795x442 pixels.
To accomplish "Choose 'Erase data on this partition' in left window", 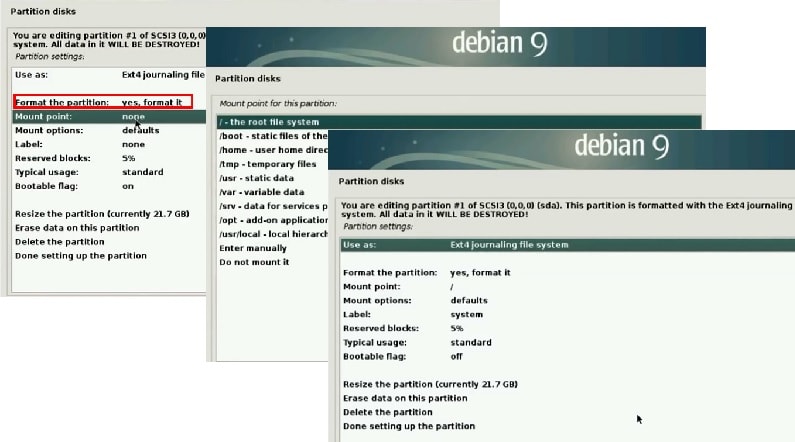I will (109, 228).
